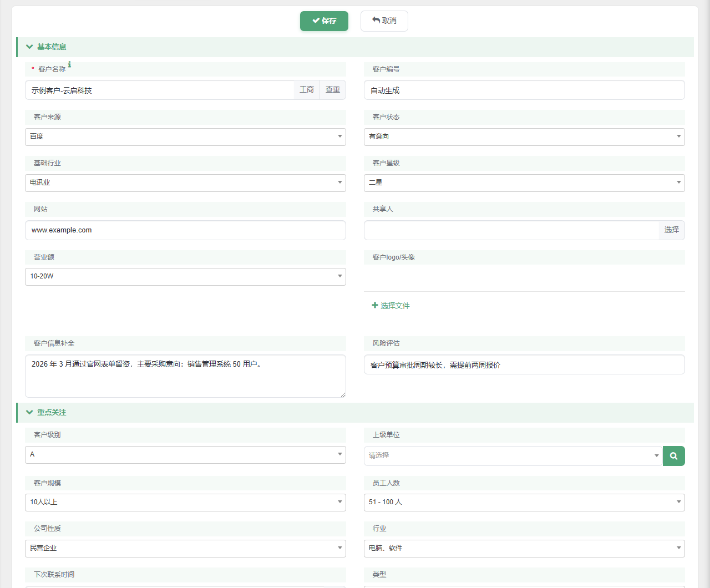The image size is (710, 588).
Task: Open the 行业 dropdown showing 电脑、软件
Action: 524,549
